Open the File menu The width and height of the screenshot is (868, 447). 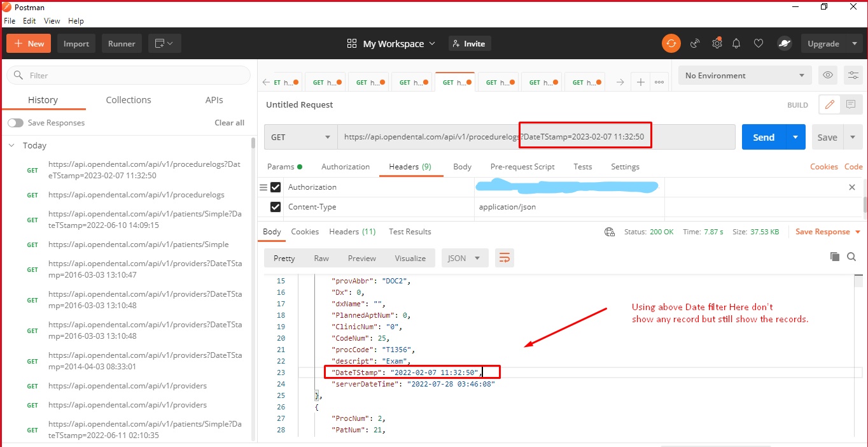pos(10,21)
